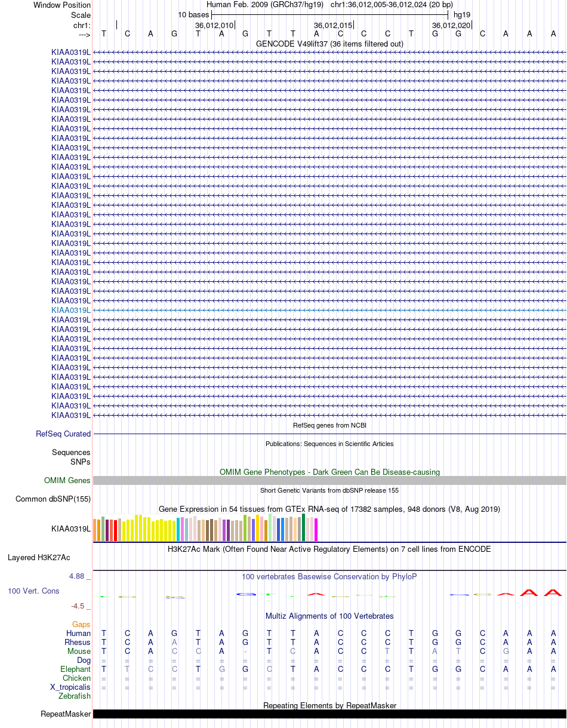Select the Sequences track label
Viewport: 567px width, 728px height.
click(x=71, y=452)
